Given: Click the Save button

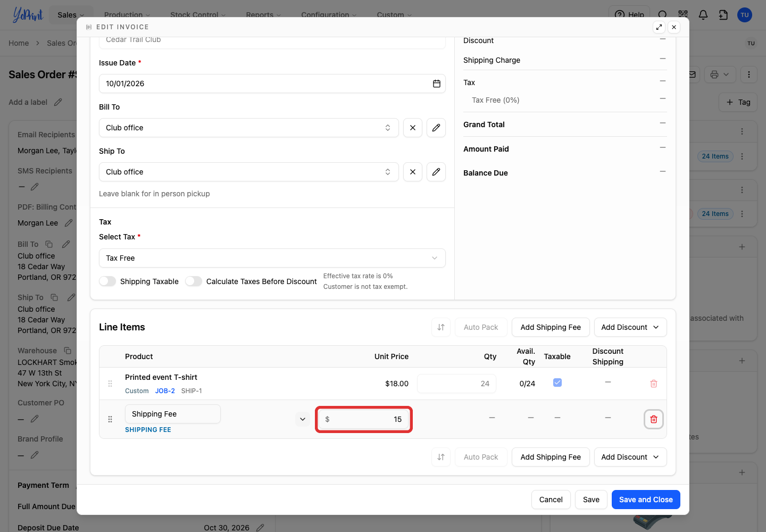Looking at the screenshot, I should tap(591, 500).
